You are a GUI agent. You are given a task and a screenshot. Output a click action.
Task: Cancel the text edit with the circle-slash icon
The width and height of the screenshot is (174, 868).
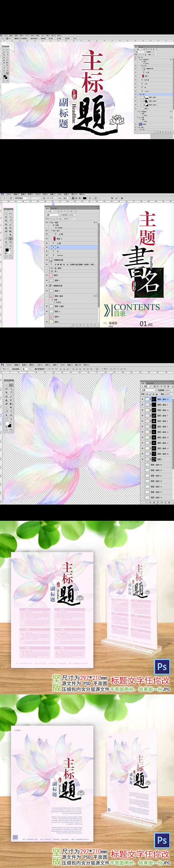pyautogui.click(x=112, y=198)
